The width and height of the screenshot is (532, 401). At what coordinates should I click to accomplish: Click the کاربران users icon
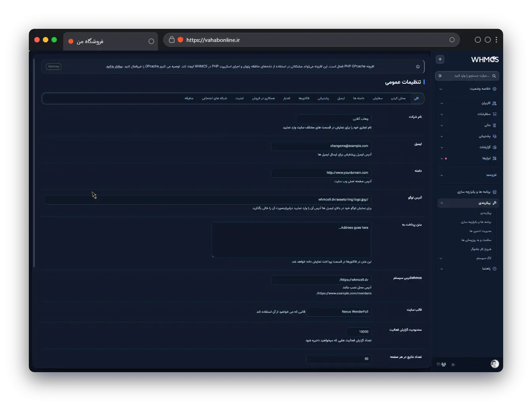click(x=494, y=103)
